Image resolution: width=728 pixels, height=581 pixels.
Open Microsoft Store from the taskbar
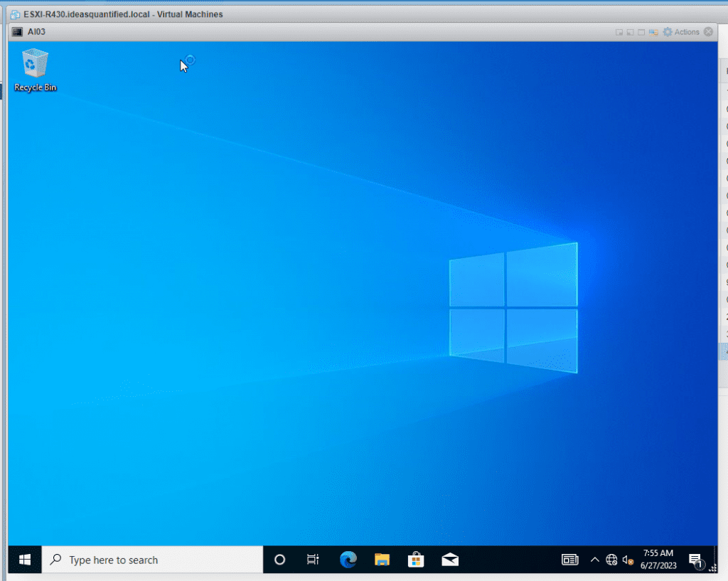[x=415, y=560]
